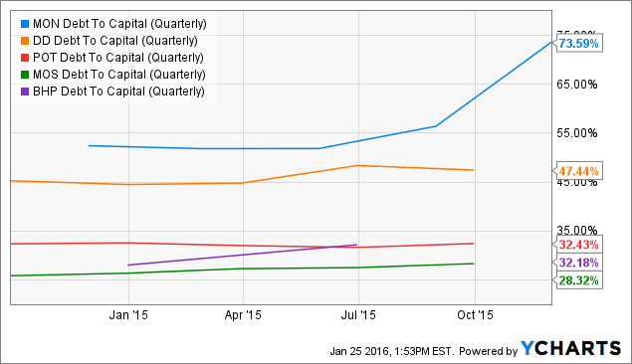Click the Jul '15 axis label
Viewport: 632px width, 364px height.
pos(358,315)
